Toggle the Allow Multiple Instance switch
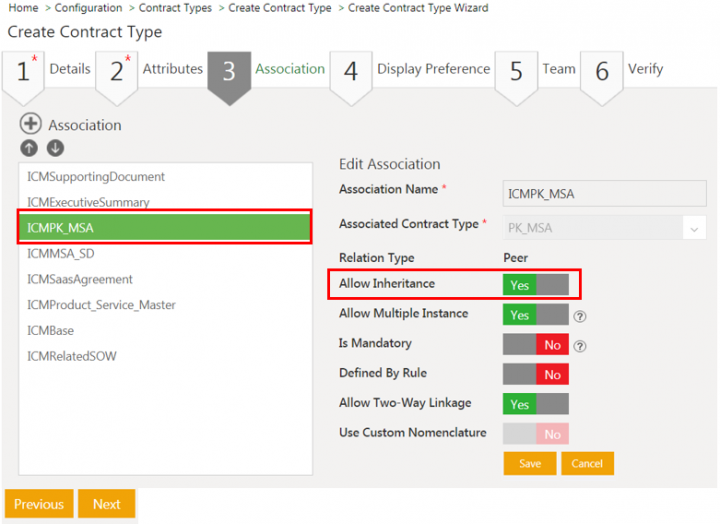 point(535,315)
